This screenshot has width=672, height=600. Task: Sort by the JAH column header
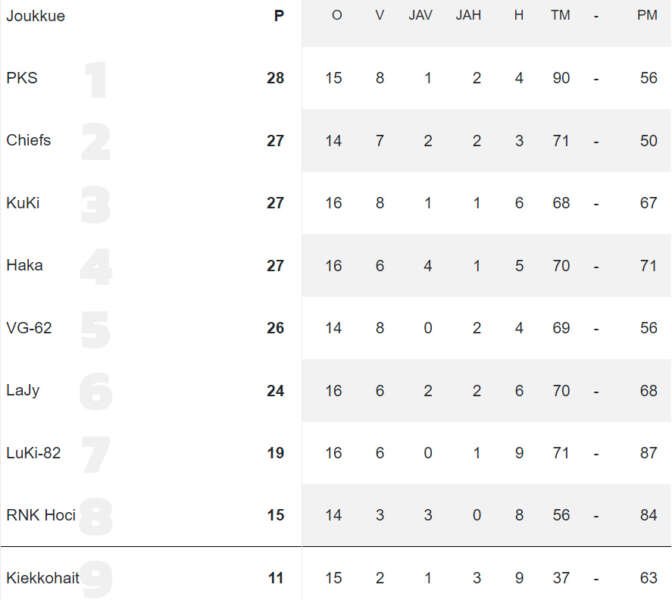(468, 15)
